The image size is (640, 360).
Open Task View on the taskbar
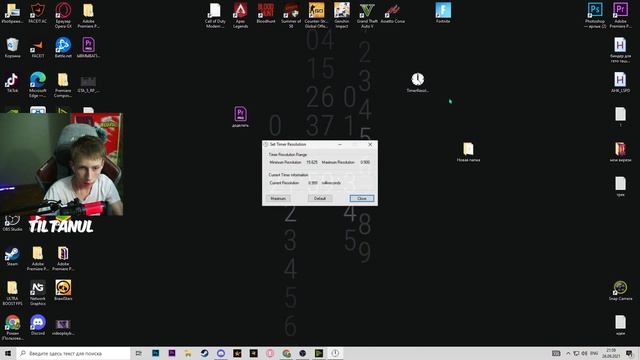139,353
